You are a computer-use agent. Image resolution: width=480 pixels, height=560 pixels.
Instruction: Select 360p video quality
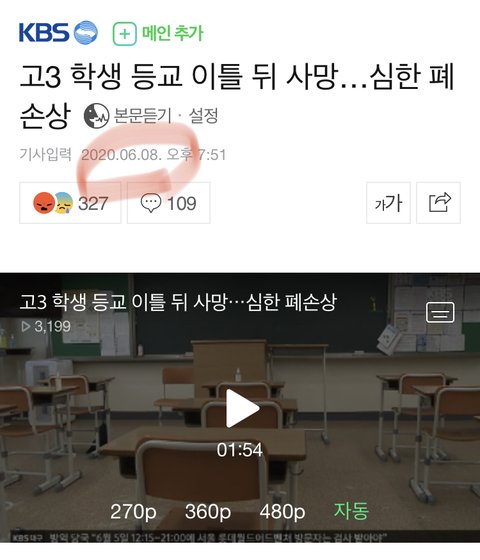208,511
